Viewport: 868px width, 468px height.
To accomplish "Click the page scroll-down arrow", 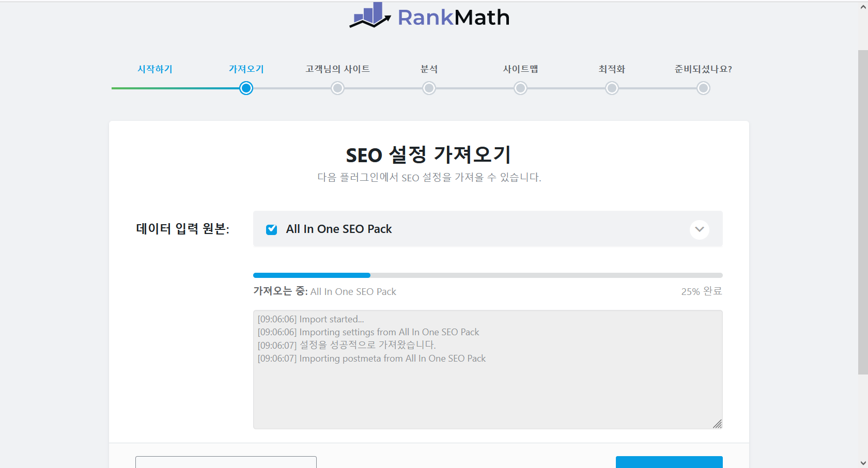I will click(x=863, y=463).
